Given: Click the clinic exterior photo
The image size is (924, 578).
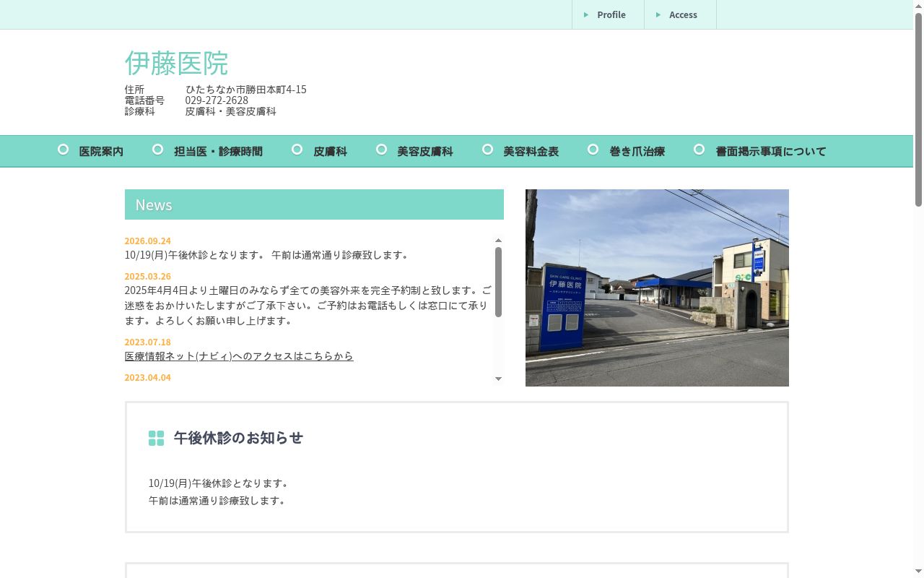Looking at the screenshot, I should (x=657, y=288).
